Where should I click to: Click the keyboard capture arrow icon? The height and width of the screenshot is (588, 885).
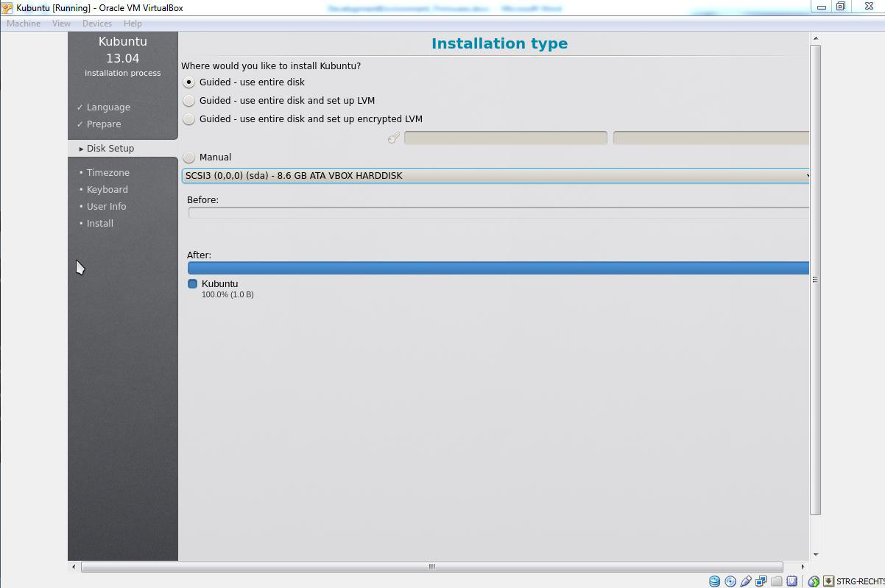pos(828,581)
